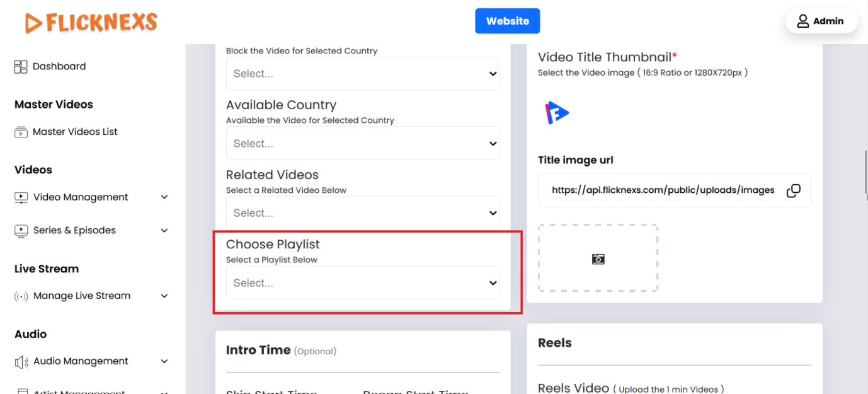Click the Admin user profile icon
Viewport: 868px width, 394px height.
tap(802, 21)
